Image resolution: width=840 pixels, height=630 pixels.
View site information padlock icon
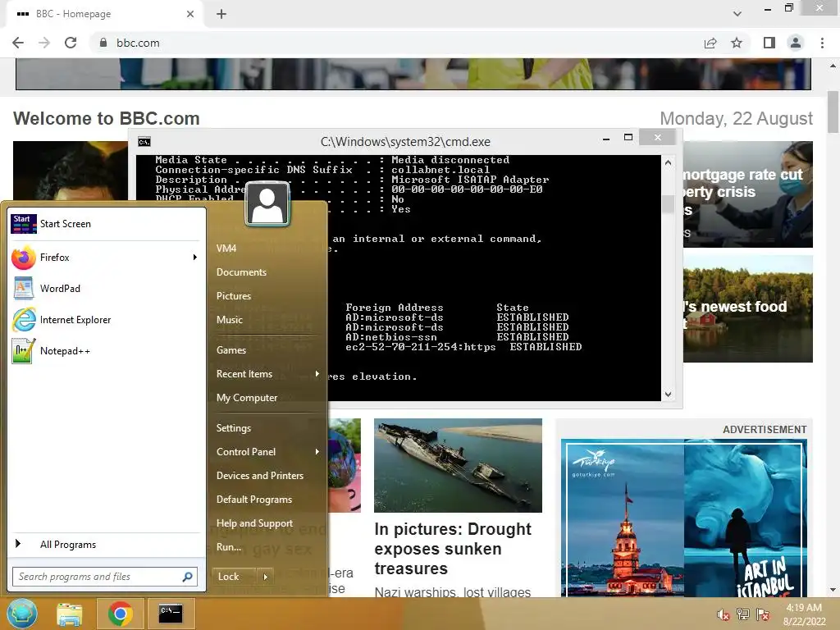[103, 43]
